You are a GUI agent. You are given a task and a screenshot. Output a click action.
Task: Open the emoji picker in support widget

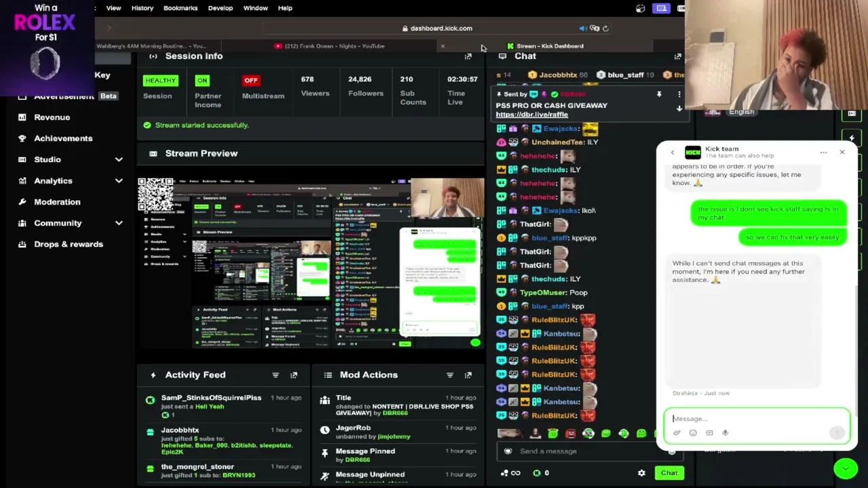point(693,433)
